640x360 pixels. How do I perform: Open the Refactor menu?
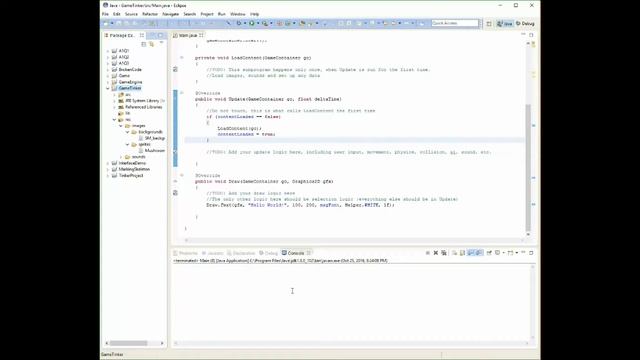[x=150, y=14]
